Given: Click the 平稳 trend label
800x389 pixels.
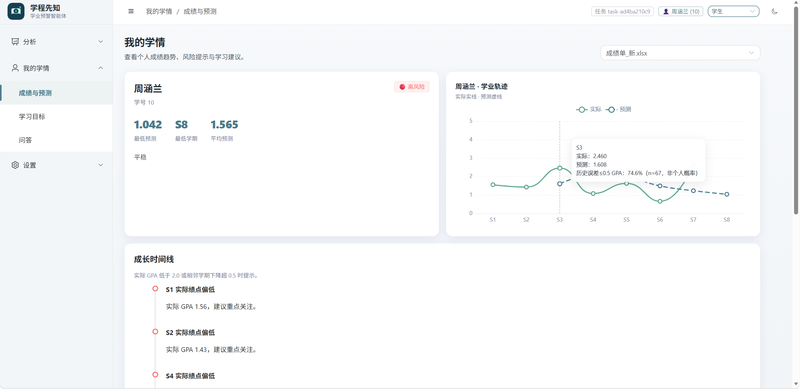Looking at the screenshot, I should click(140, 157).
